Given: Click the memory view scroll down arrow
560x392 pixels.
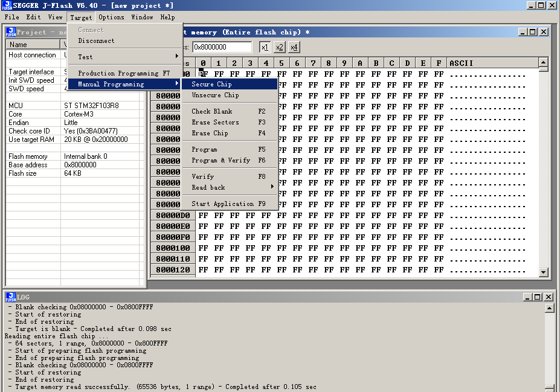Looking at the screenshot, I should click(543, 272).
